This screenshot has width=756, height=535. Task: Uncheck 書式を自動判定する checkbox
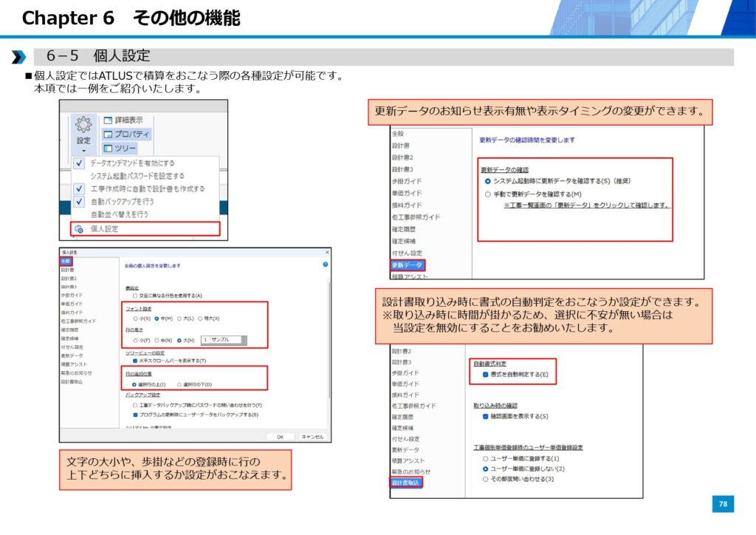[x=485, y=375]
